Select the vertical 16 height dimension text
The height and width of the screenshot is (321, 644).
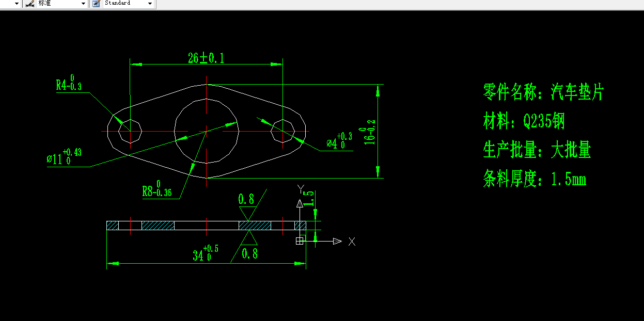coord(369,132)
